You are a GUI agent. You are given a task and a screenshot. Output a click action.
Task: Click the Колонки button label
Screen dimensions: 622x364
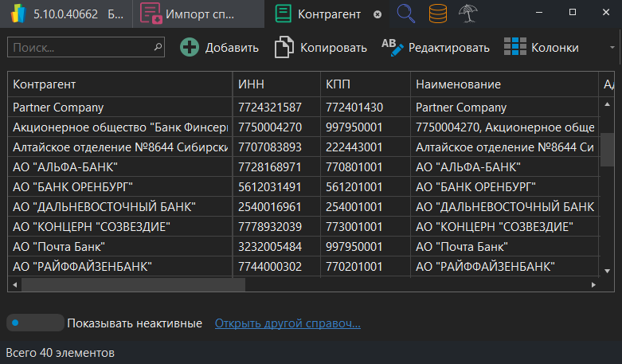pos(554,48)
